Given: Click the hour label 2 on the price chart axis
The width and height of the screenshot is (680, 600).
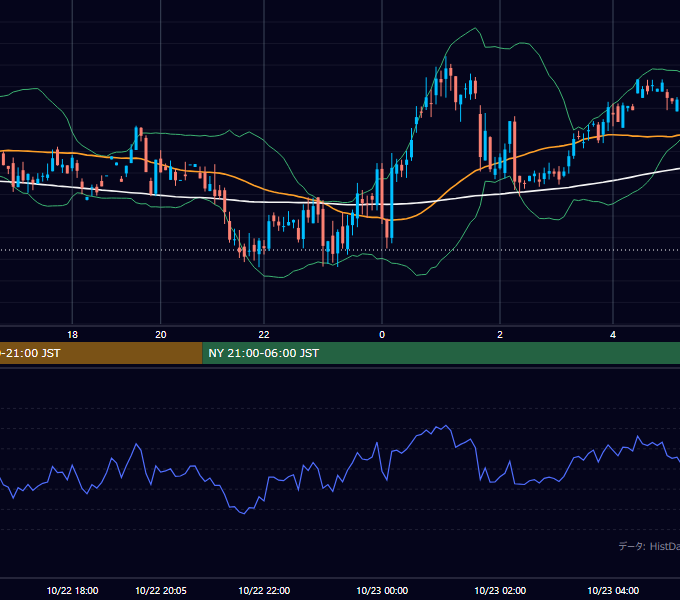Looking at the screenshot, I should pyautogui.click(x=500, y=335).
